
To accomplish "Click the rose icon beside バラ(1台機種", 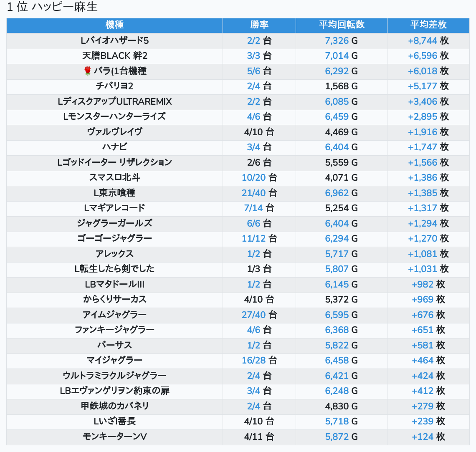I will [87, 71].
